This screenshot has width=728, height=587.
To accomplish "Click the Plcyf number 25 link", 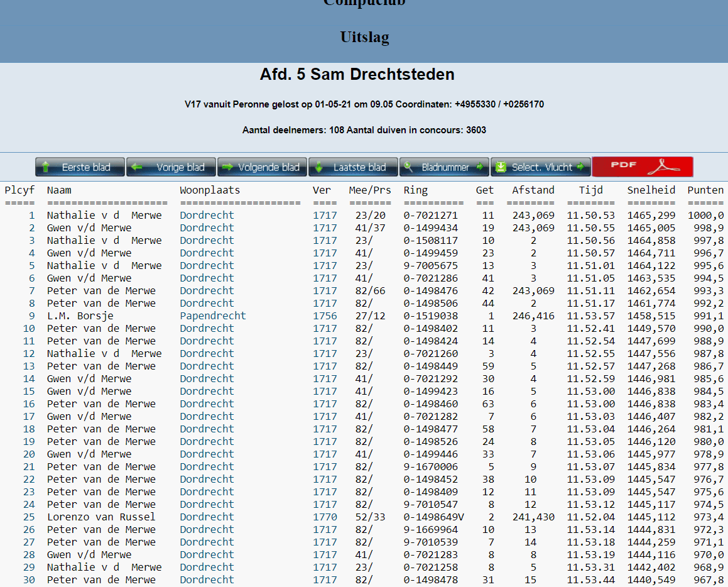I will pyautogui.click(x=29, y=517).
